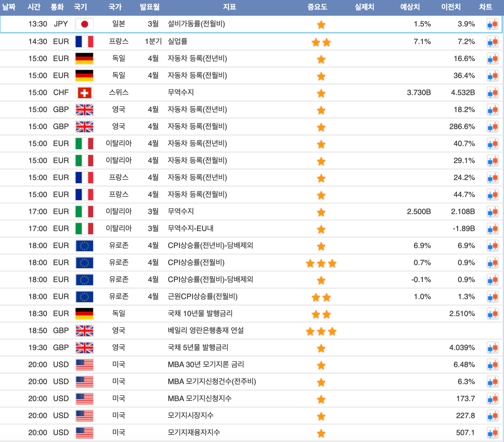This screenshot has width=504, height=442.
Task: Click MBA 모기지신청건수(전주비) indicator
Action: [x=212, y=381]
